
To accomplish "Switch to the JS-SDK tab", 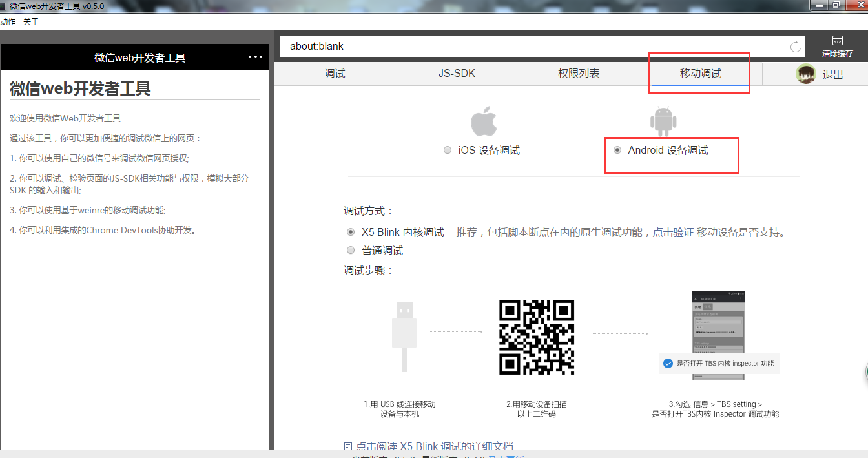I will [x=457, y=74].
